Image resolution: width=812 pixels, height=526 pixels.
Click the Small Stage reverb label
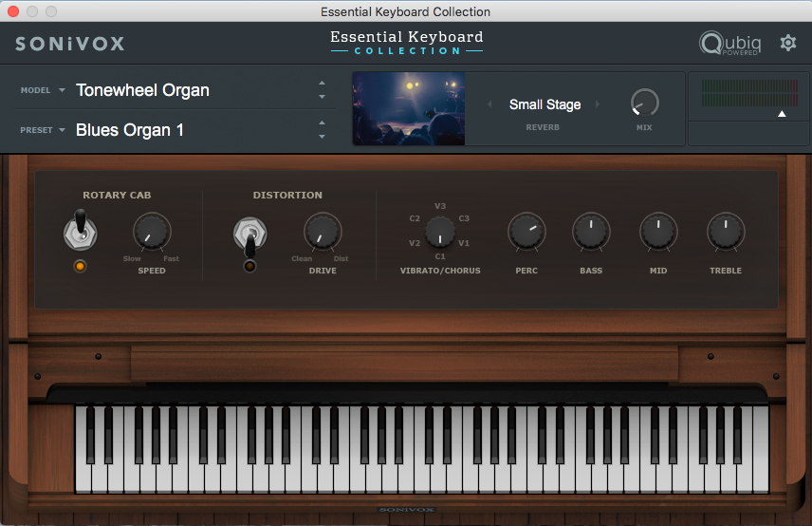point(544,104)
